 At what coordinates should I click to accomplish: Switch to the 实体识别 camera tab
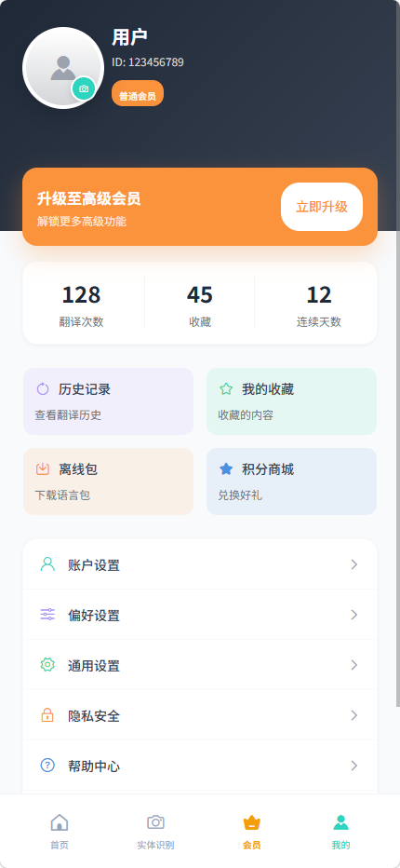[155, 832]
